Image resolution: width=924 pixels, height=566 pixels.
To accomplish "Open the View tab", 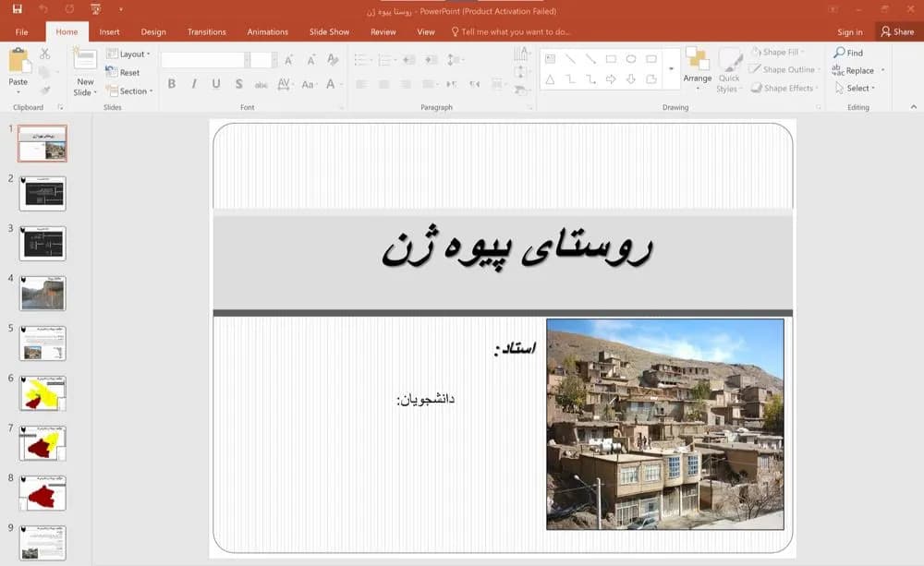I will (x=425, y=31).
